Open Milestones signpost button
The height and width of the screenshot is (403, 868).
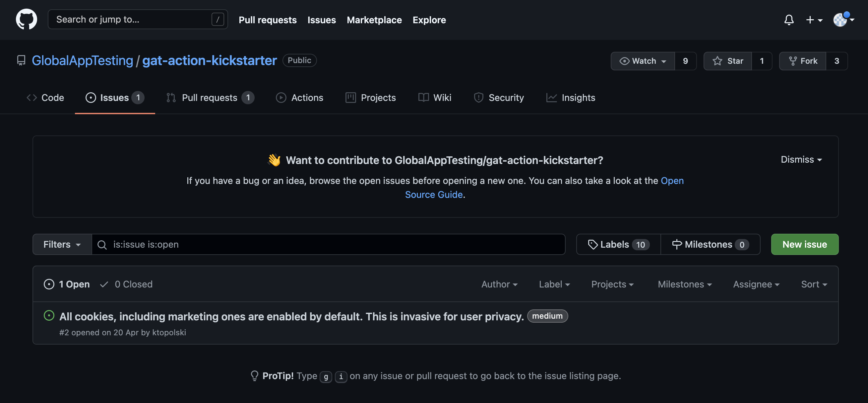pyautogui.click(x=710, y=244)
